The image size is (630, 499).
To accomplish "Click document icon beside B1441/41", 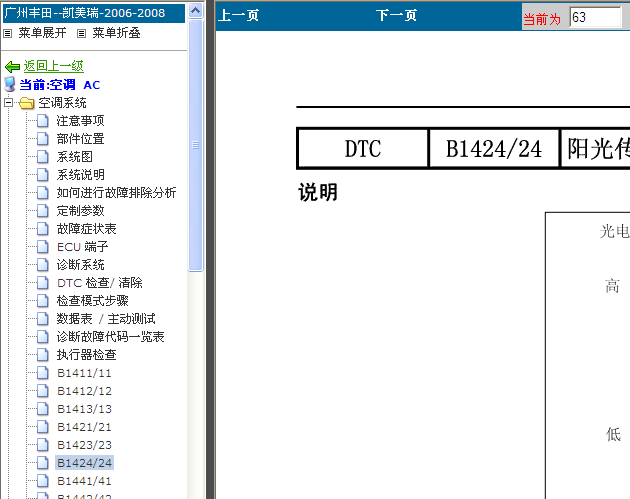I will pyautogui.click(x=43, y=481).
